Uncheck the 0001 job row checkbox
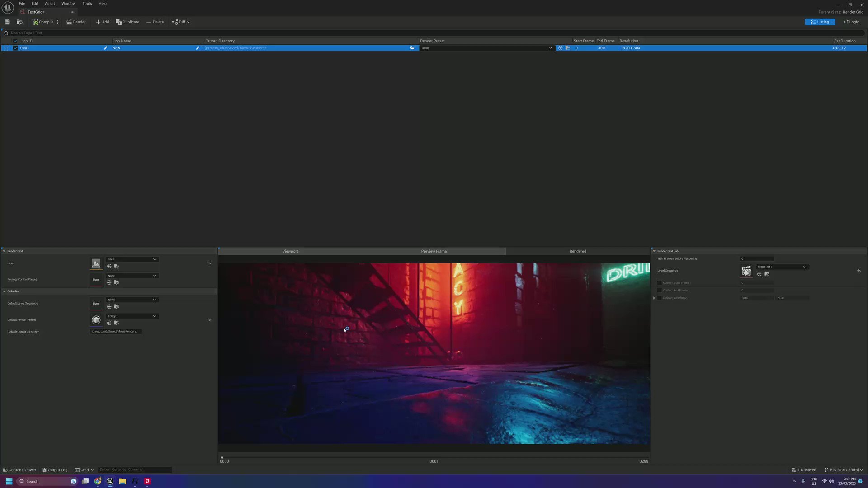868x488 pixels. point(15,48)
